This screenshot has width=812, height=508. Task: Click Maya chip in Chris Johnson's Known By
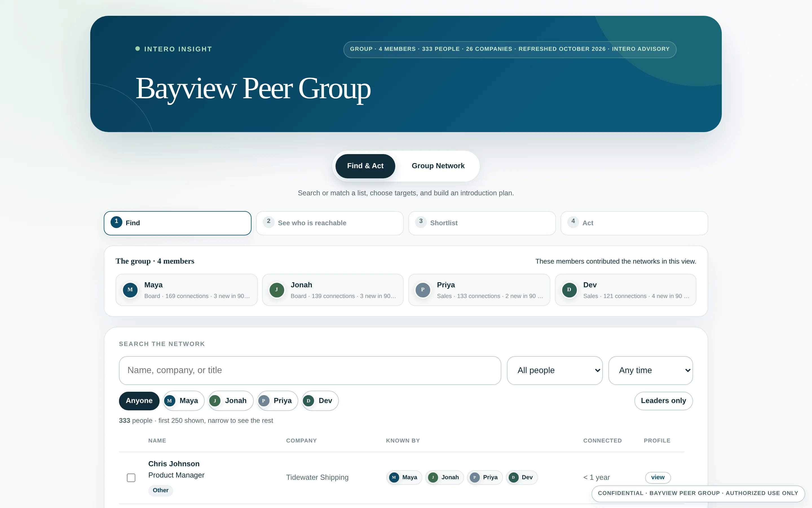404,478
